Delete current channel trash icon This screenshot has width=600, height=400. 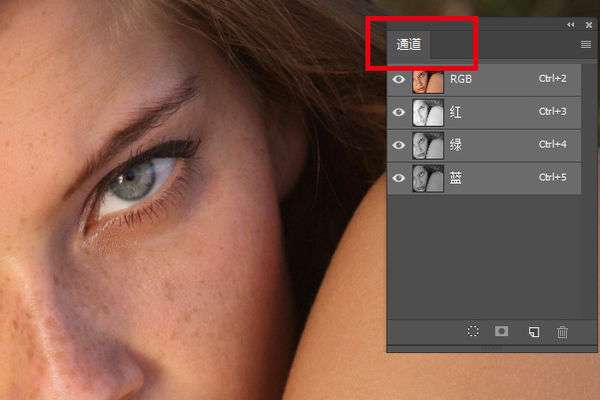562,332
